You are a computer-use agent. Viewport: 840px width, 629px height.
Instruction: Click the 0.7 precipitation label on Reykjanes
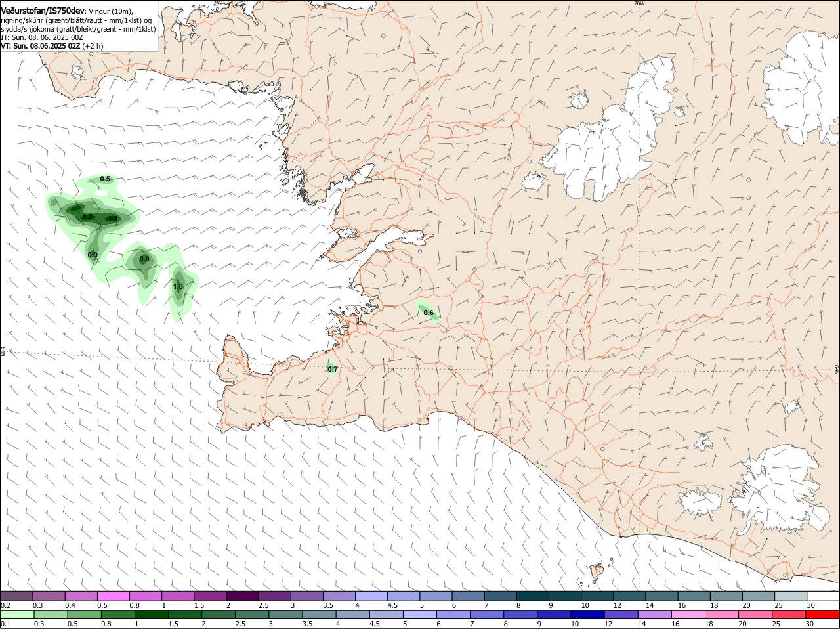pos(333,369)
